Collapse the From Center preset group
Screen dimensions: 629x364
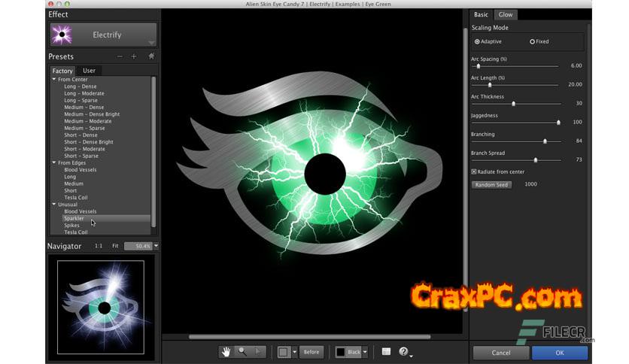54,79
